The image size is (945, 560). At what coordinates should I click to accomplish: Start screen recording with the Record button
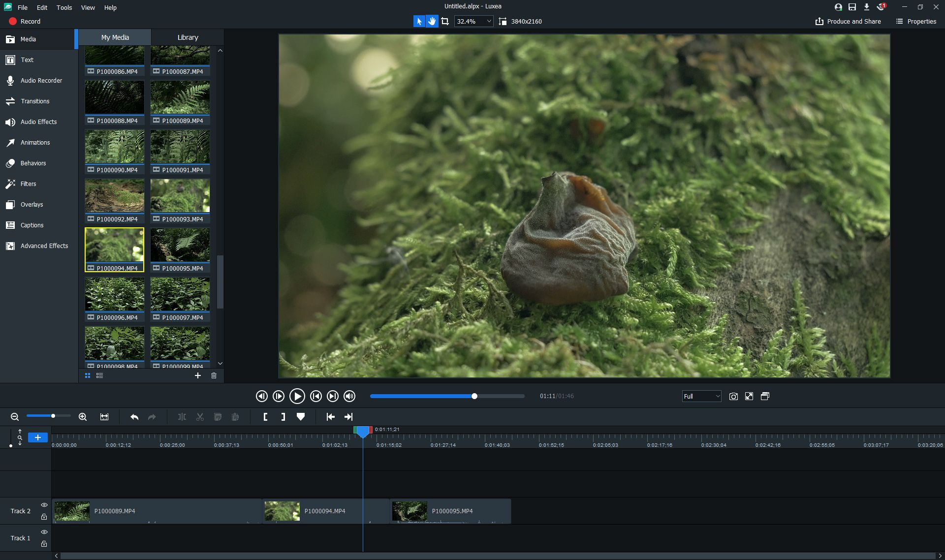[25, 21]
